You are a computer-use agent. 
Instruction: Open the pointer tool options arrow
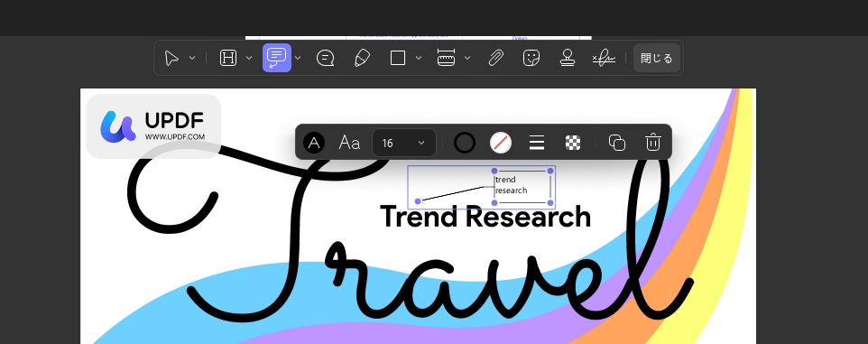192,58
